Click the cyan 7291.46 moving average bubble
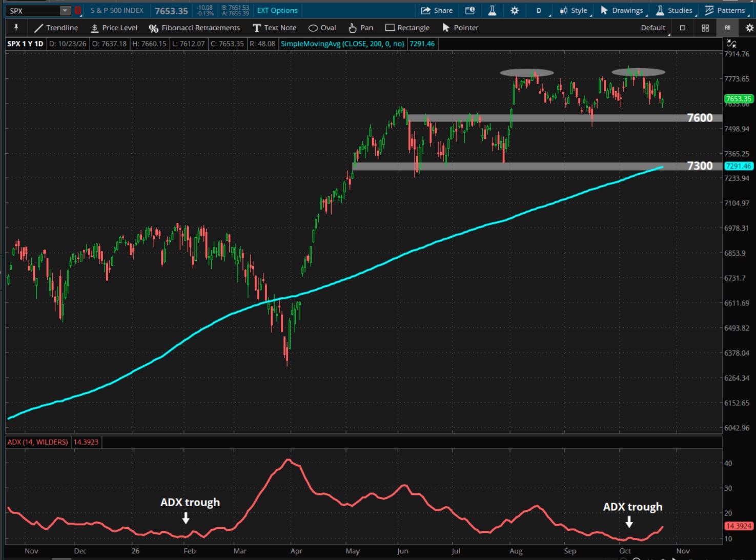756x560 pixels. 738,166
